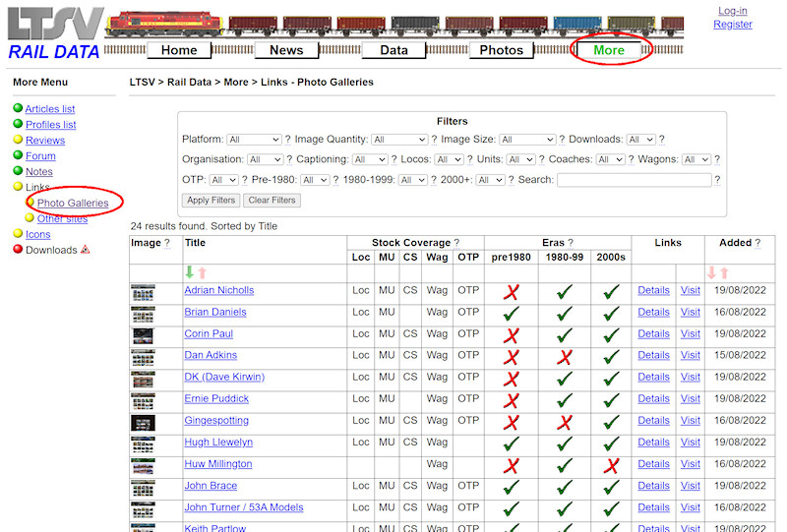This screenshot has height=532, width=787.
Task: Click the question mark next to Stock Coverage
Action: pyautogui.click(x=456, y=243)
